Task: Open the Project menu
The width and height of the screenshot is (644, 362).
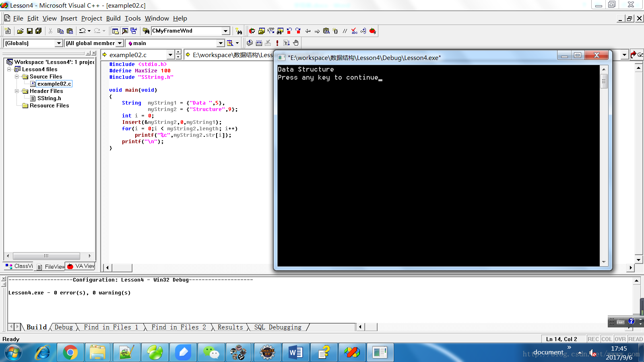Action: [x=92, y=18]
